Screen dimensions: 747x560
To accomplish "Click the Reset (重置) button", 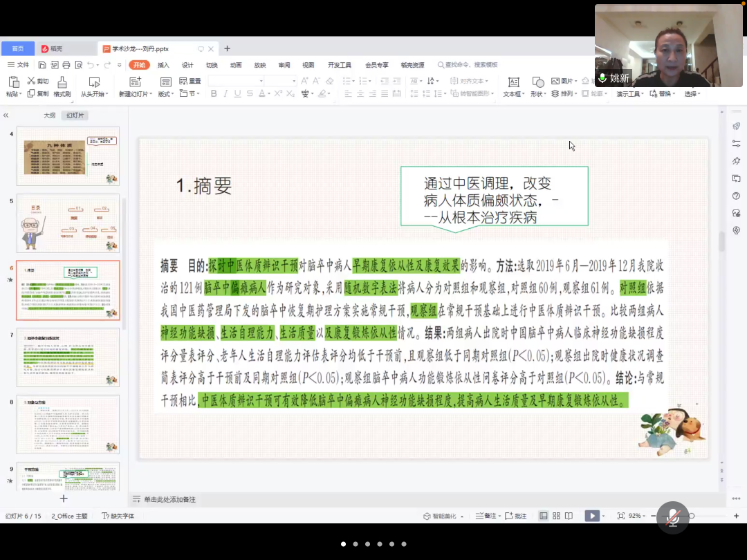I will (x=190, y=81).
